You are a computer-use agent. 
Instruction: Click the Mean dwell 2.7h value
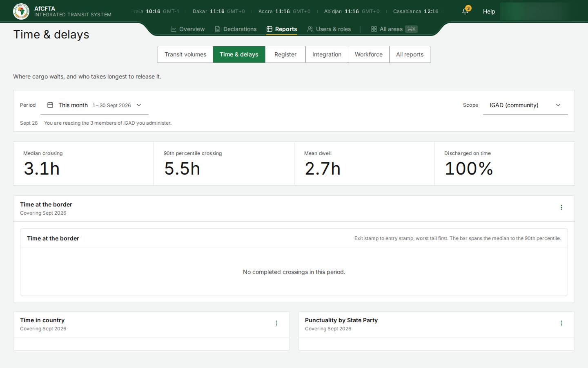click(x=323, y=168)
